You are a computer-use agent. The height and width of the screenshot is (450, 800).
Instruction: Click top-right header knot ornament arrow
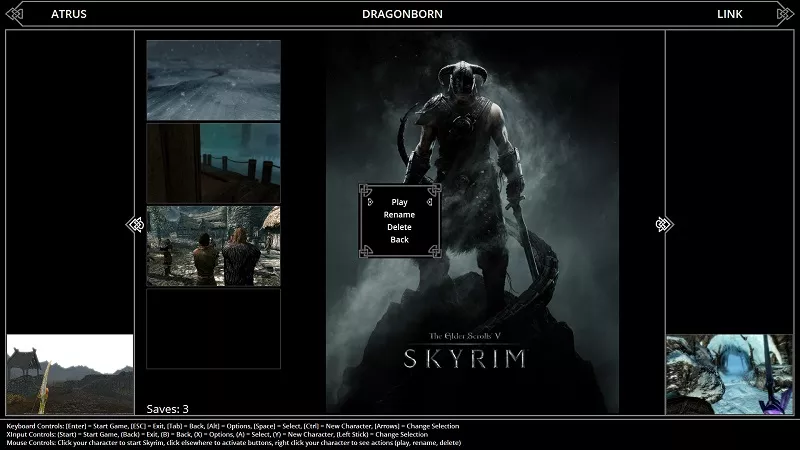pyautogui.click(x=785, y=14)
